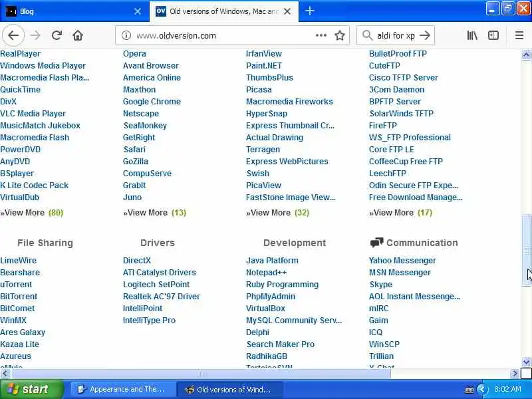Open the Firefox hamburger menu
This screenshot has width=532, height=399.
pos(519,35)
